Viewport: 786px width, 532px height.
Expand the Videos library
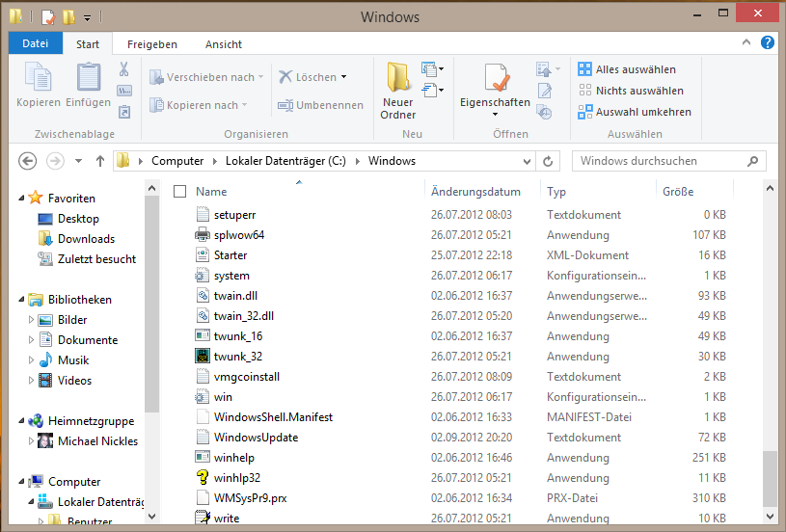[x=31, y=381]
